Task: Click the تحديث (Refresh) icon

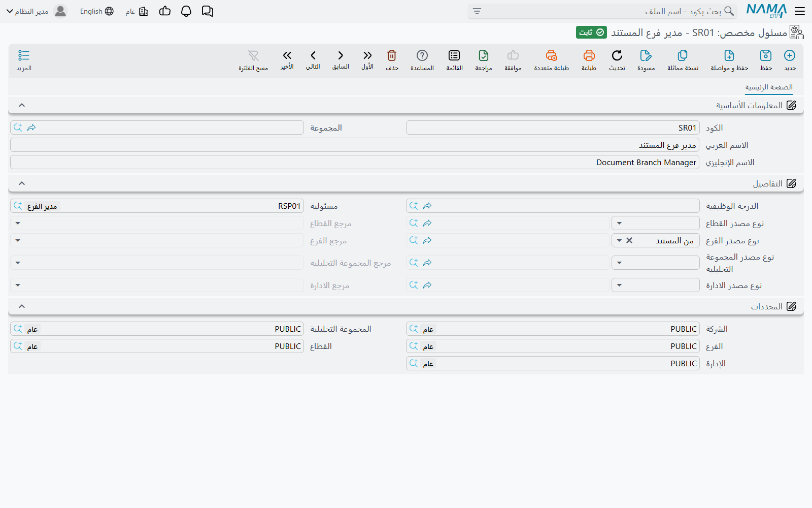Action: (617, 55)
